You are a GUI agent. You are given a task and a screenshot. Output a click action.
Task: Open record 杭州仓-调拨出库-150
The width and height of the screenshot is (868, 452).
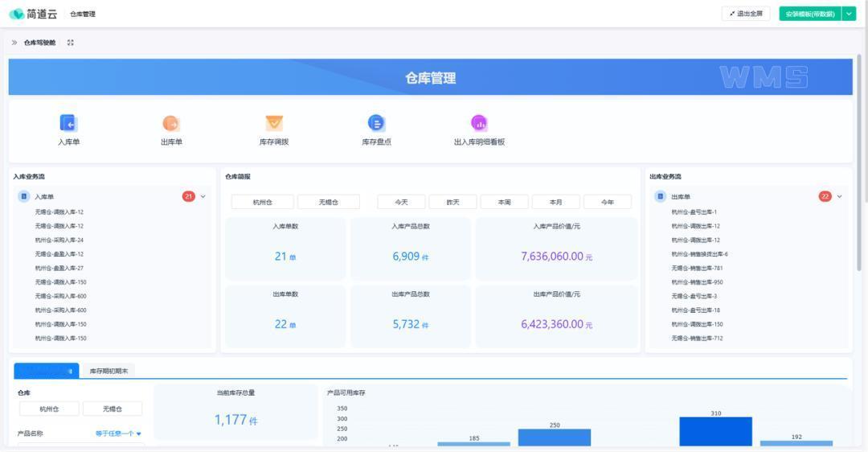point(697,325)
